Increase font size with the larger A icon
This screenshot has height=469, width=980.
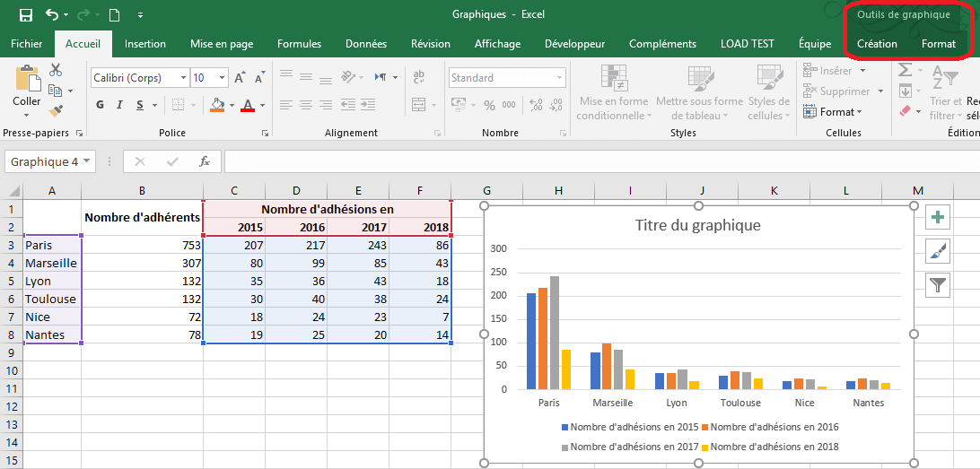[x=240, y=78]
